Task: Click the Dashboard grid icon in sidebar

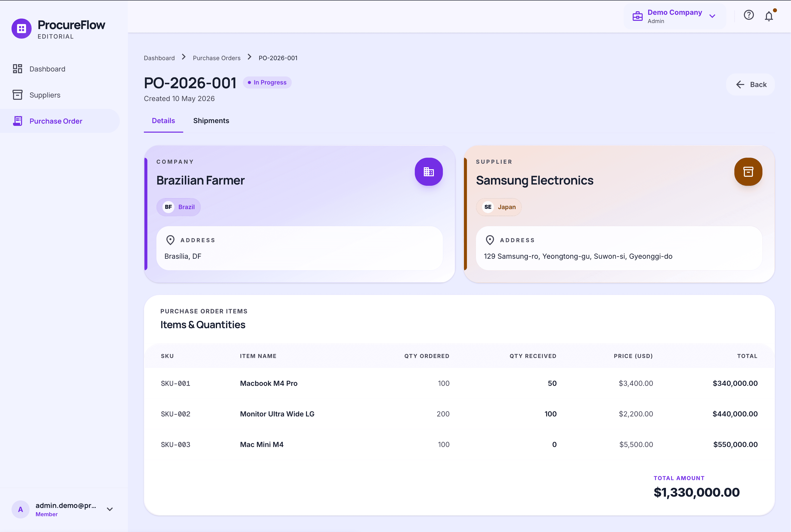Action: tap(18, 69)
